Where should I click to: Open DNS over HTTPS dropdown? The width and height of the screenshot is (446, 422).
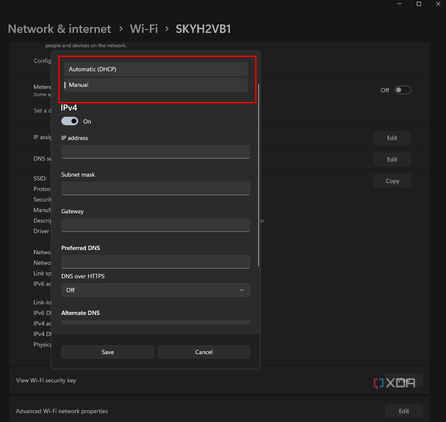click(156, 290)
